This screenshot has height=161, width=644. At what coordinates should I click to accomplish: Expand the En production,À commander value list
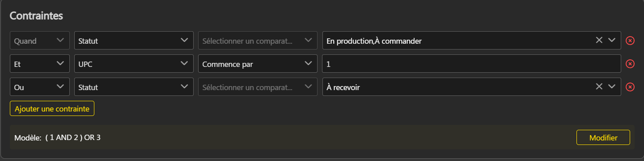tap(612, 40)
